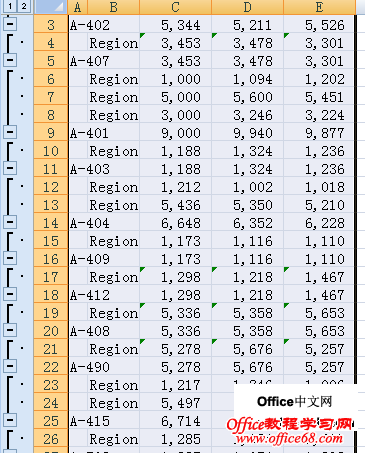Select row 14 header
Viewport: 365px width, 453px height.
point(51,223)
